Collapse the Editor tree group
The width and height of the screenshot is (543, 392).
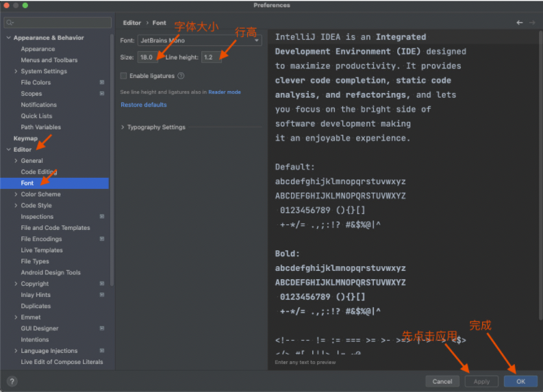pos(9,149)
